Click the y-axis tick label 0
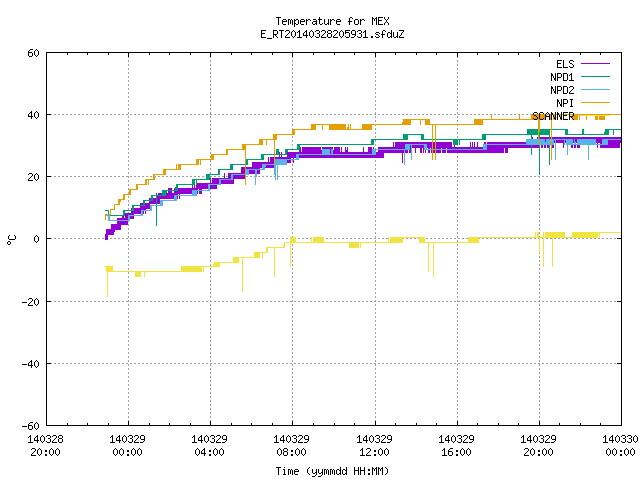The width and height of the screenshot is (640, 480). 37,240
